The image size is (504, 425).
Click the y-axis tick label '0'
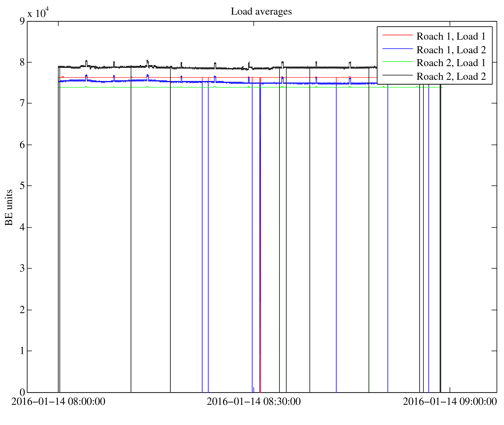22,392
